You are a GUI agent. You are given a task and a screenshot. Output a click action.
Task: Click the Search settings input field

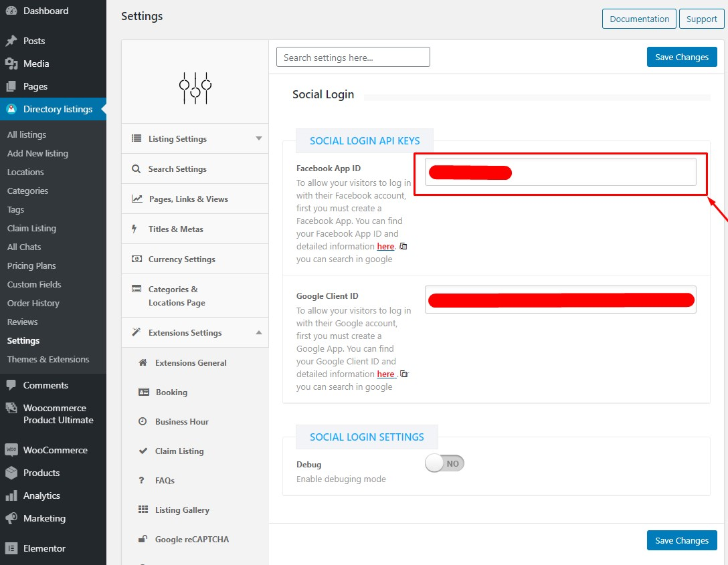point(353,57)
